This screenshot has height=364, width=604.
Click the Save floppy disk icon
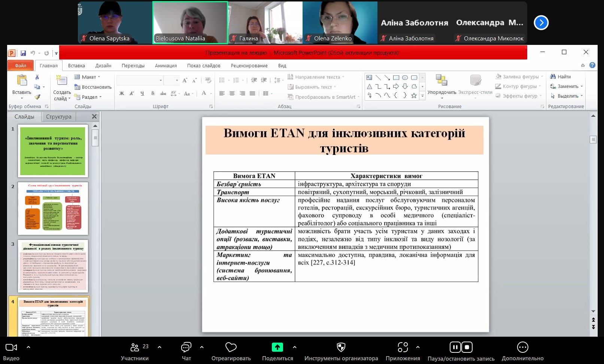(x=23, y=53)
